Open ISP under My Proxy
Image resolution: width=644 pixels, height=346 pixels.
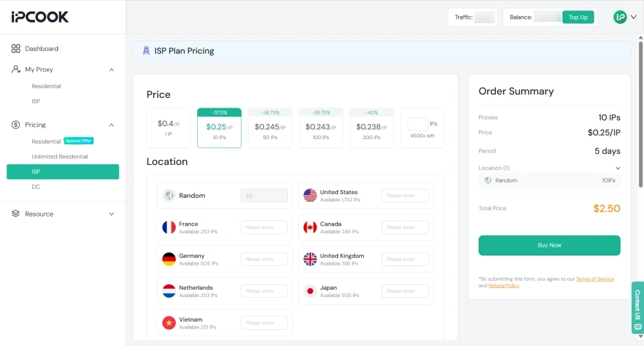35,101
